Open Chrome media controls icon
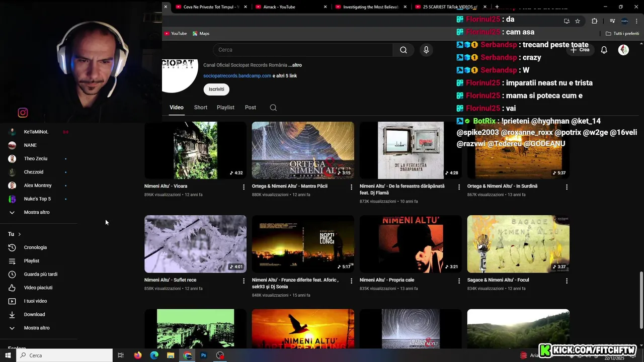Viewport: 644px width, 362px height. [x=612, y=21]
